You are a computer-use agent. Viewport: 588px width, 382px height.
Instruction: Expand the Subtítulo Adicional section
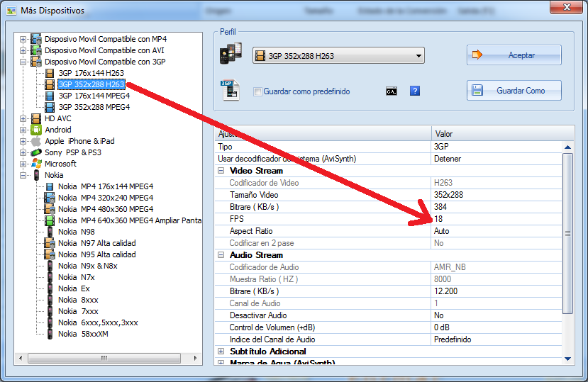(221, 352)
